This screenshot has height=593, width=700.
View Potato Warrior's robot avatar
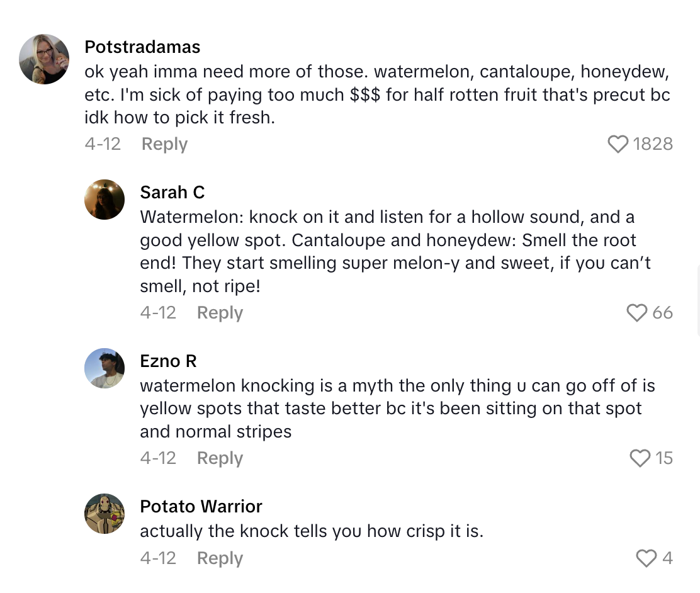104,514
